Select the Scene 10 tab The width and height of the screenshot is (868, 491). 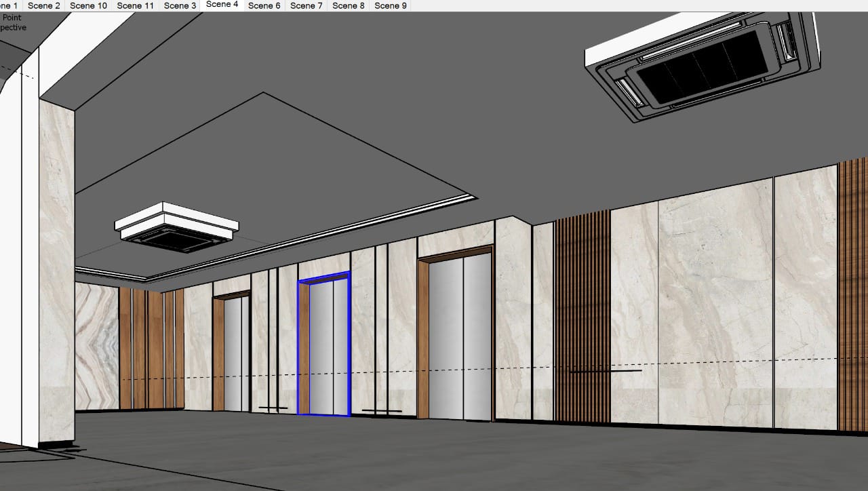(x=88, y=5)
